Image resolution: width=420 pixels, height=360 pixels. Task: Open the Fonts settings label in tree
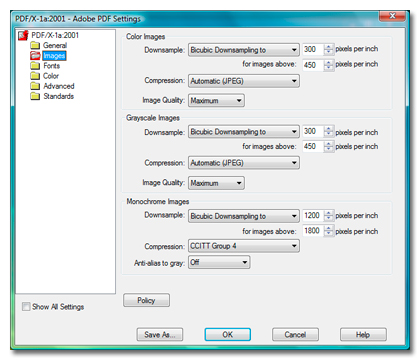click(52, 66)
